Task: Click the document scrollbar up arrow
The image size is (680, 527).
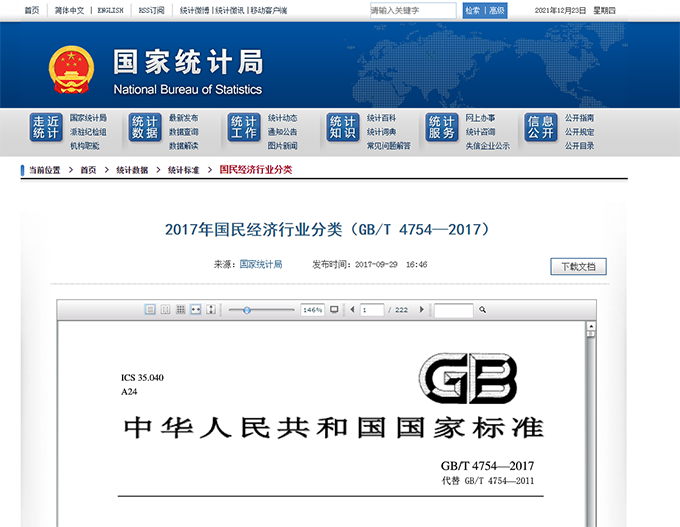Action: click(x=590, y=326)
